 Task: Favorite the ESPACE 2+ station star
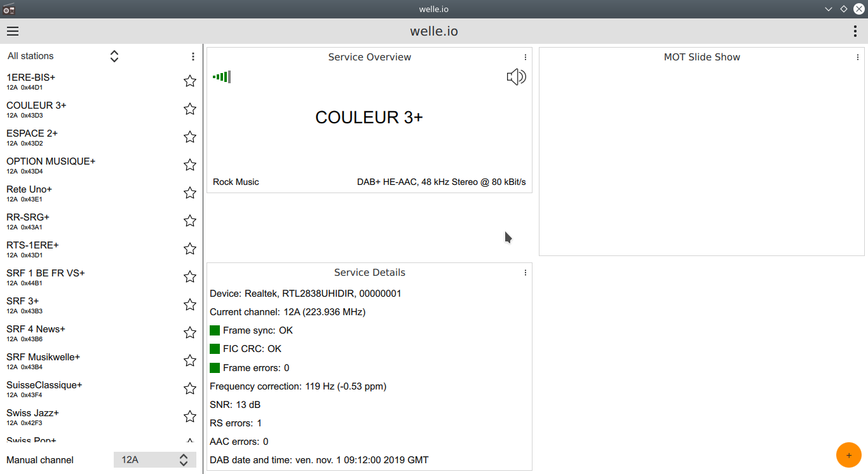click(190, 137)
